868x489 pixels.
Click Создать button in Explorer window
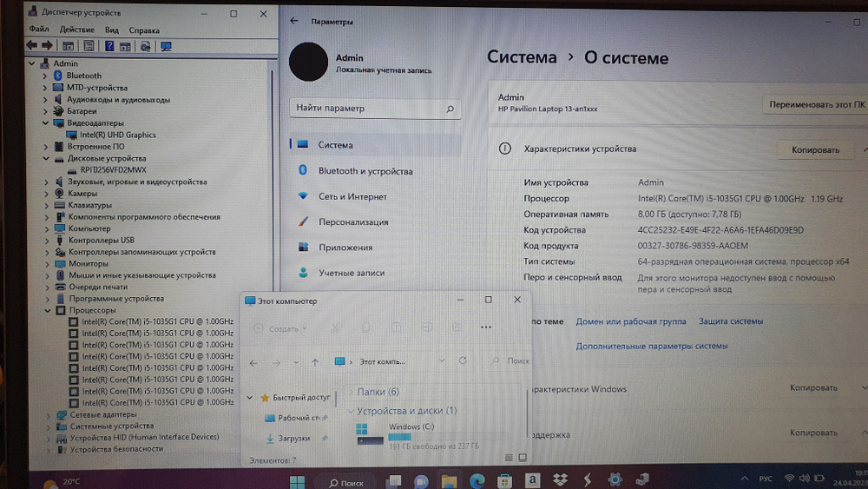[x=280, y=328]
